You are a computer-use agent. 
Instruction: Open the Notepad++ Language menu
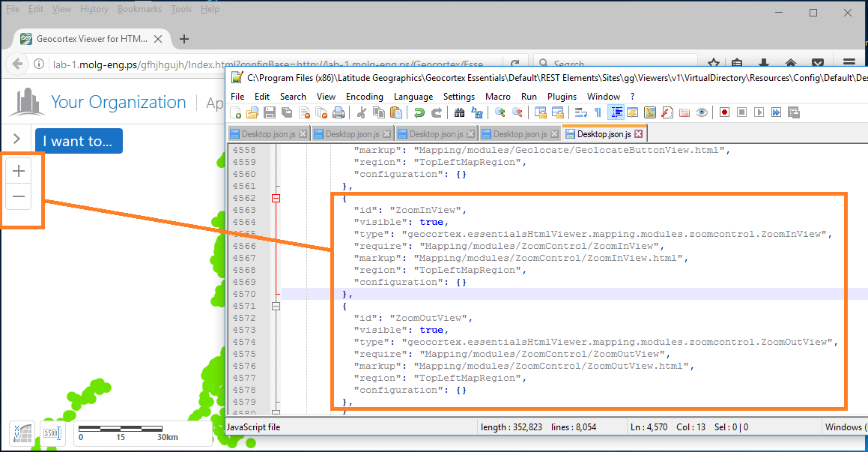coord(413,97)
